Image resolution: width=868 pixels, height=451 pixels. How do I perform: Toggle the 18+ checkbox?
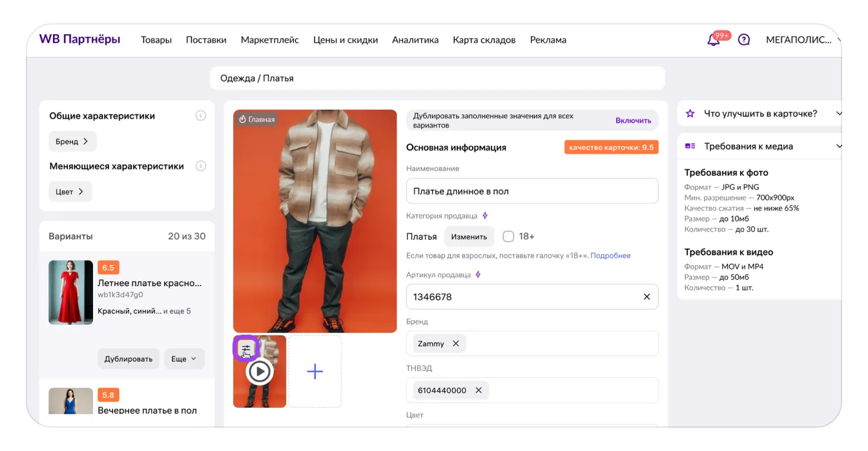point(508,236)
